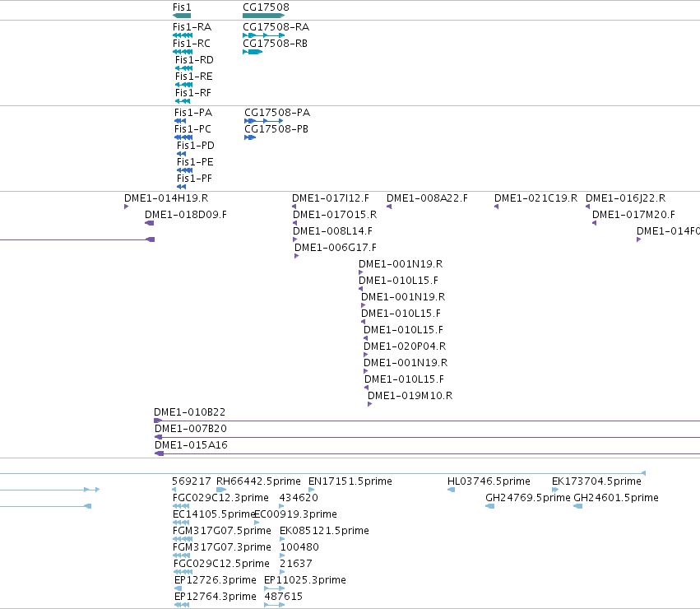700x609 pixels.
Task: Click the Fis1 gene label
Action: pos(182,7)
